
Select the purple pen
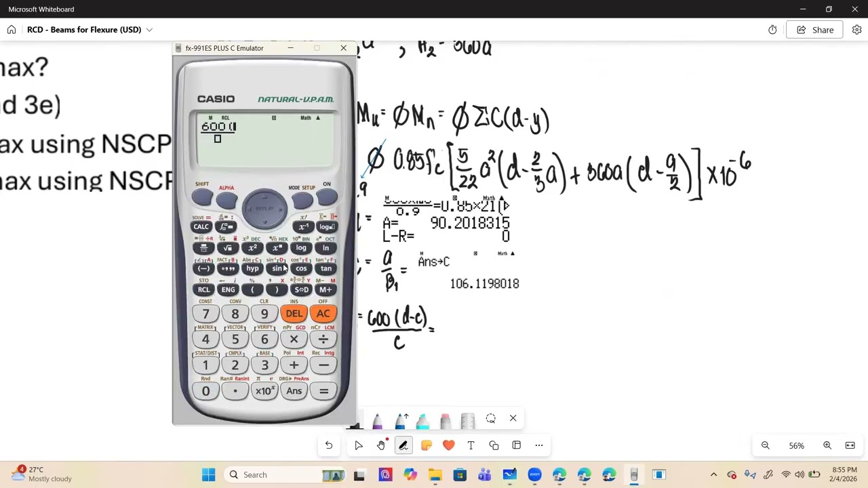pyautogui.click(x=377, y=421)
